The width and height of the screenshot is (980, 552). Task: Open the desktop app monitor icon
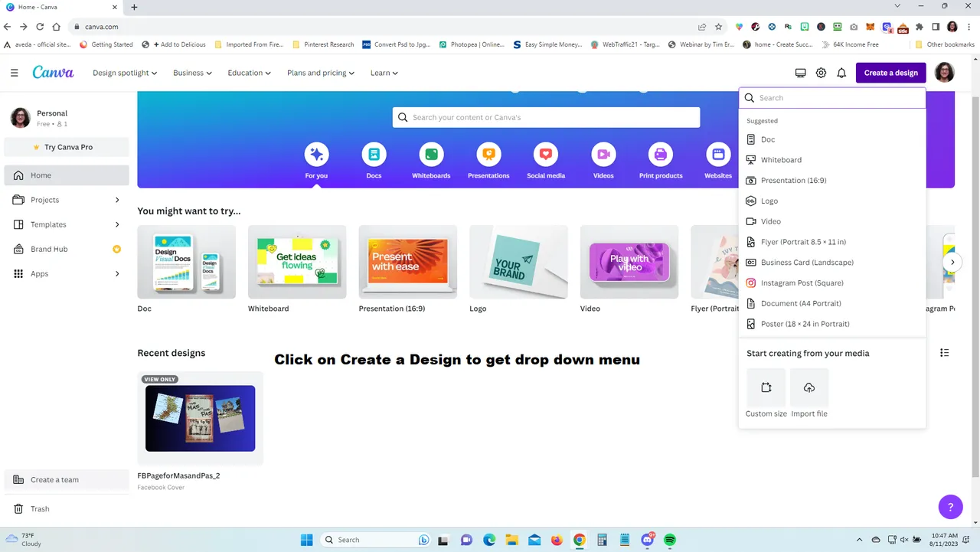(800, 73)
